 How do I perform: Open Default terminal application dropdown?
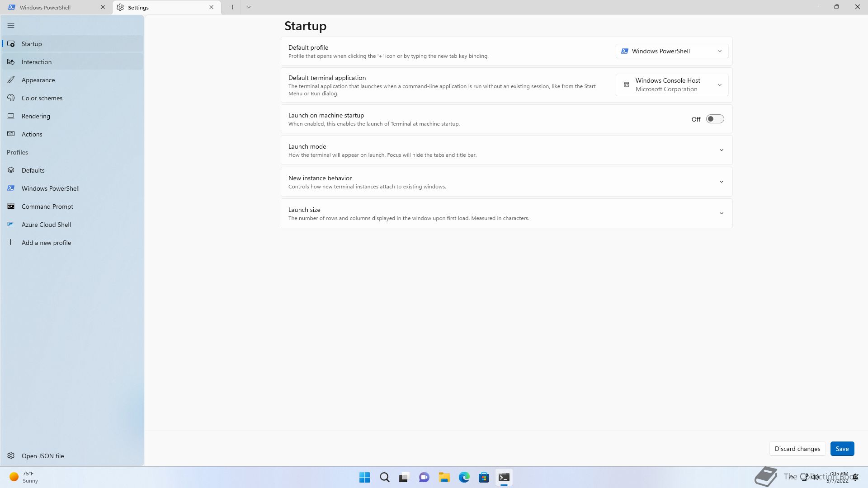(671, 85)
